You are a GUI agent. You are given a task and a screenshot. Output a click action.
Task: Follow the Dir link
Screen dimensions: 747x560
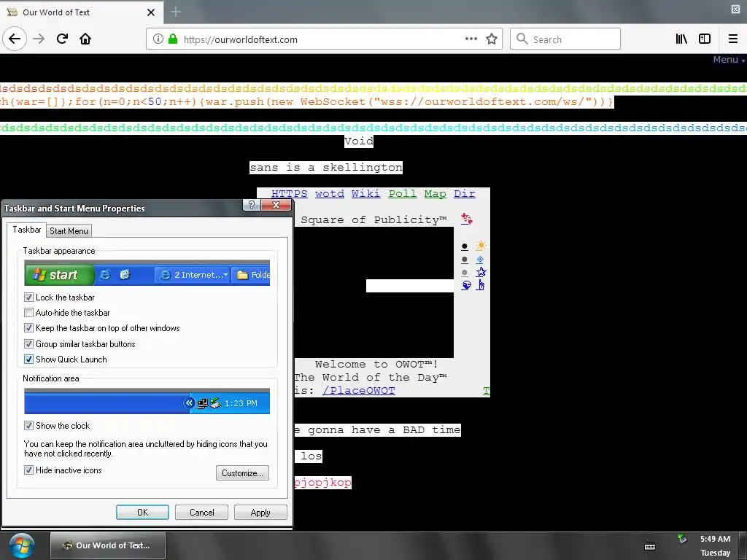pyautogui.click(x=465, y=194)
